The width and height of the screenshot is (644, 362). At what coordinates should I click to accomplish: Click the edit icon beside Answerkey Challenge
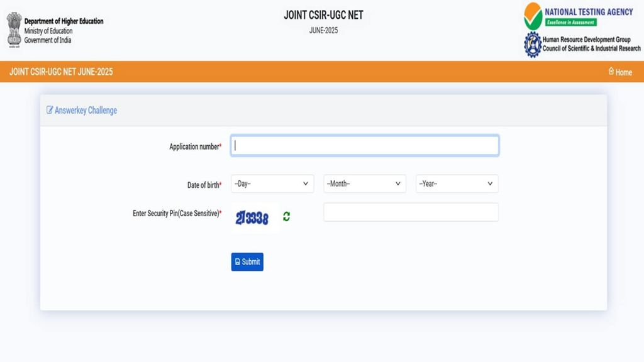(x=50, y=109)
